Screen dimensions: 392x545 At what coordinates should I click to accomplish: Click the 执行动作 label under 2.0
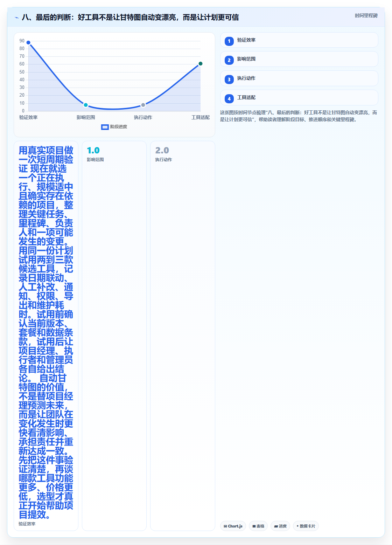click(163, 160)
